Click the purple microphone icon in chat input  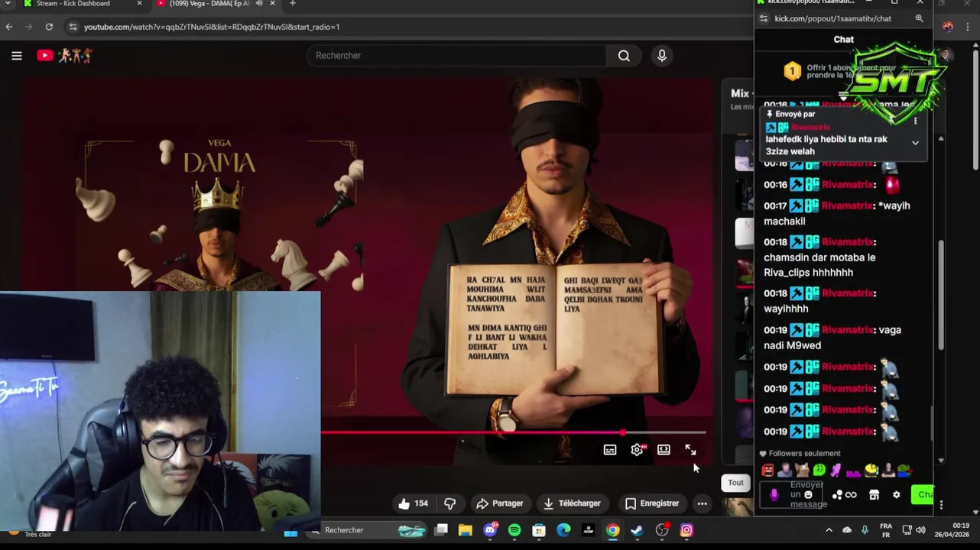point(774,495)
